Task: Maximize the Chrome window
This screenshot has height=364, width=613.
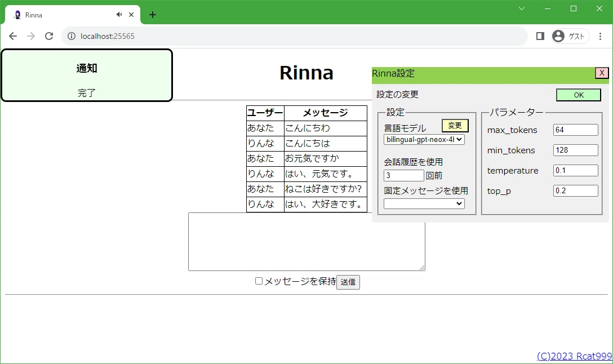Action: click(x=574, y=8)
